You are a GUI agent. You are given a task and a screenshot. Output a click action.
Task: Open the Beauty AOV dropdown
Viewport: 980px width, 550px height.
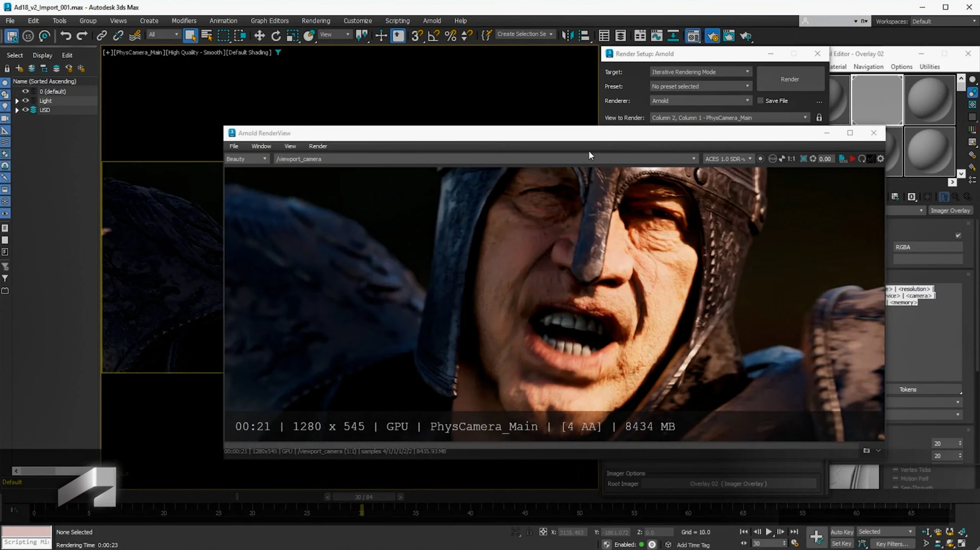[246, 159]
